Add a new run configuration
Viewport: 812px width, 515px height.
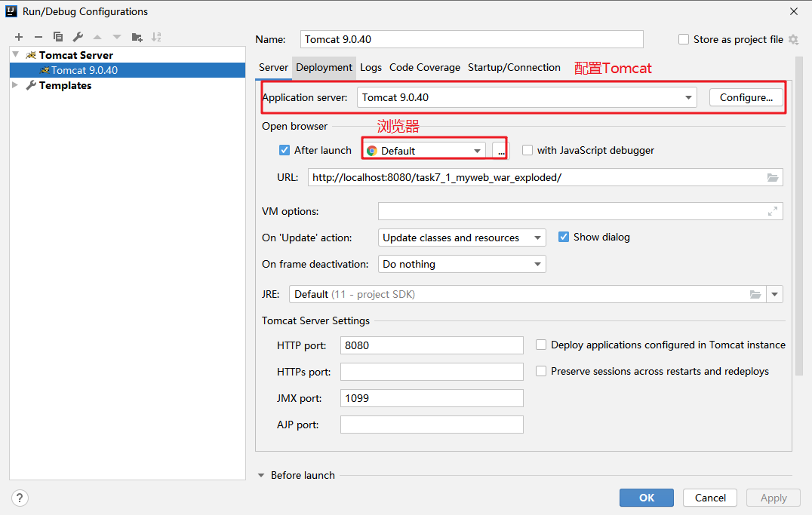click(x=19, y=37)
